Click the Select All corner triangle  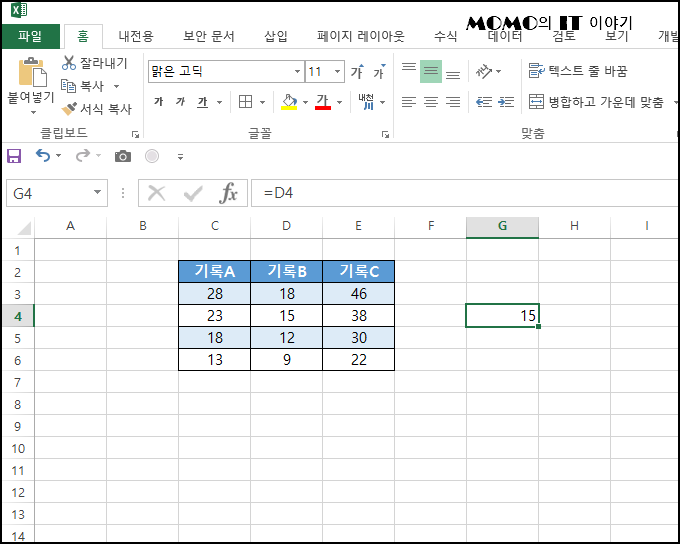point(24,227)
